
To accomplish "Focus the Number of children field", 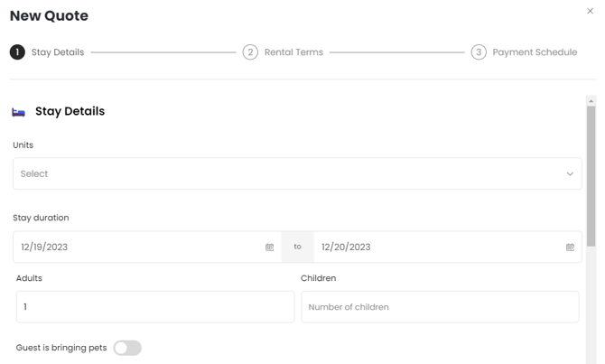I will click(x=440, y=307).
